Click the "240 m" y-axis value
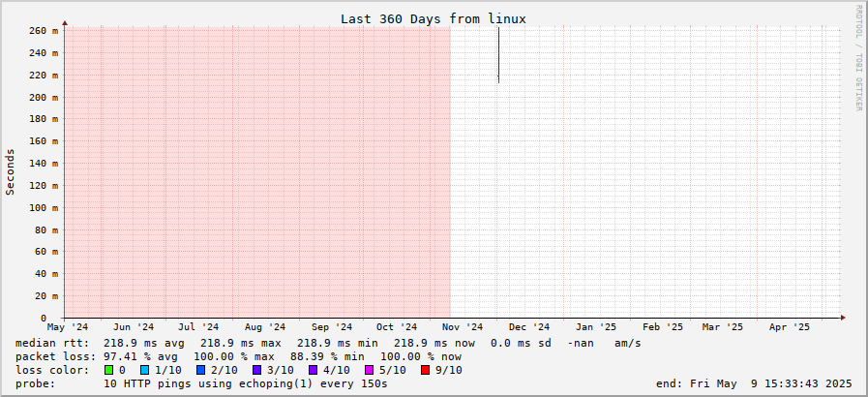This screenshot has width=868, height=397. (x=44, y=53)
